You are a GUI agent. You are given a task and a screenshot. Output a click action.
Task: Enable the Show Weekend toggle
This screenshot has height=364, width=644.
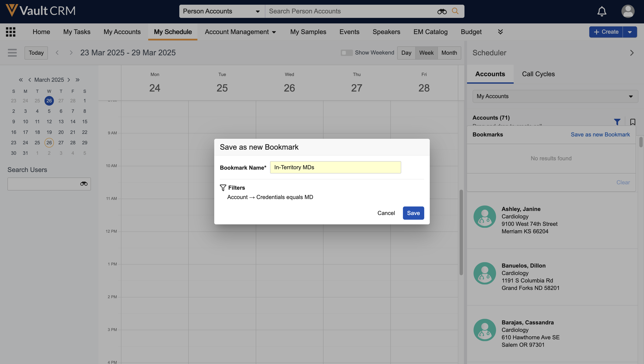pyautogui.click(x=346, y=53)
